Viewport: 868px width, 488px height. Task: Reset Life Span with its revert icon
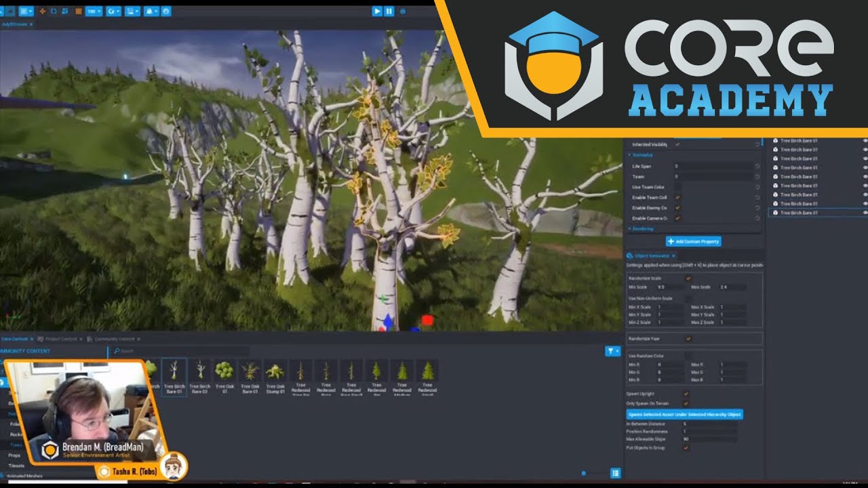[757, 166]
